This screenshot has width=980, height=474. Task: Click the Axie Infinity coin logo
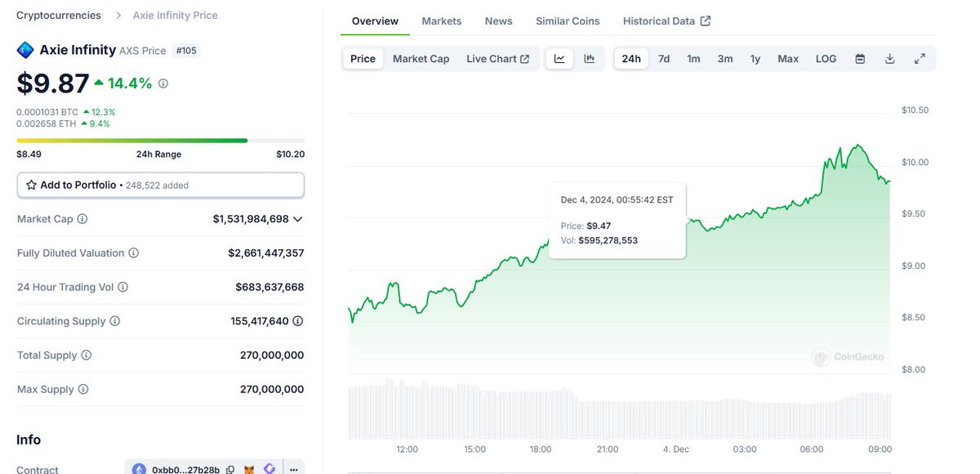pyautogui.click(x=25, y=50)
